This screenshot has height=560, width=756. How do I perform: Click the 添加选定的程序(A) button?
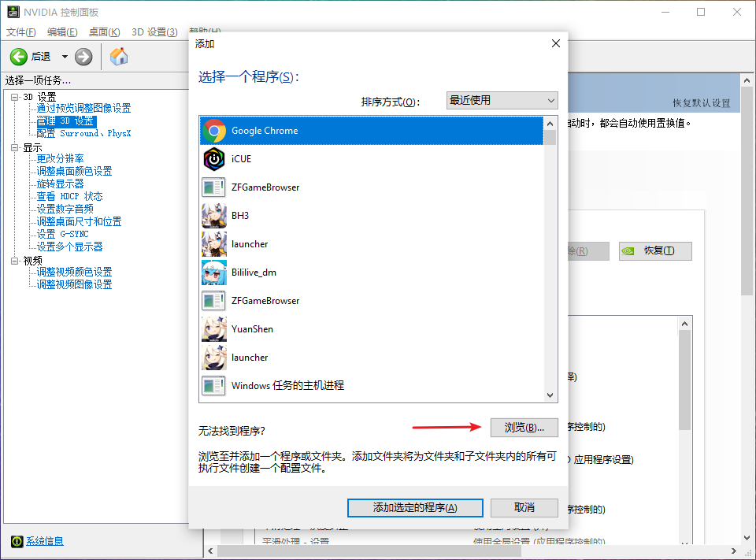(415, 508)
